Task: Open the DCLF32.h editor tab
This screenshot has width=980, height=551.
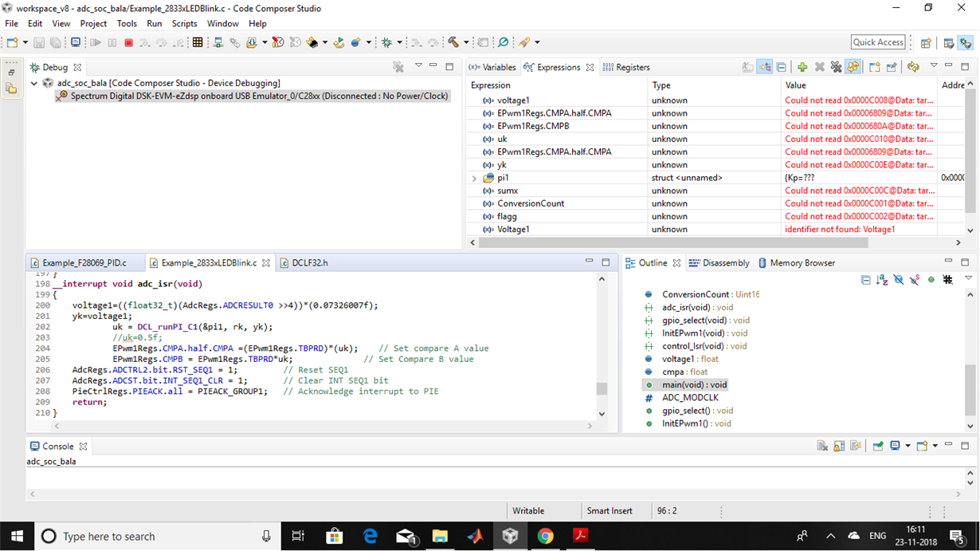Action: (x=304, y=262)
